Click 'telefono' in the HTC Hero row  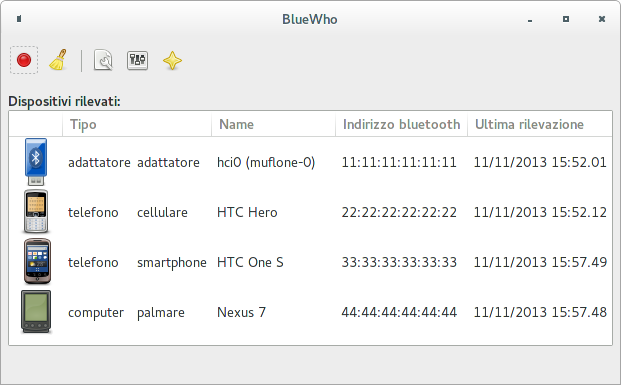click(93, 212)
